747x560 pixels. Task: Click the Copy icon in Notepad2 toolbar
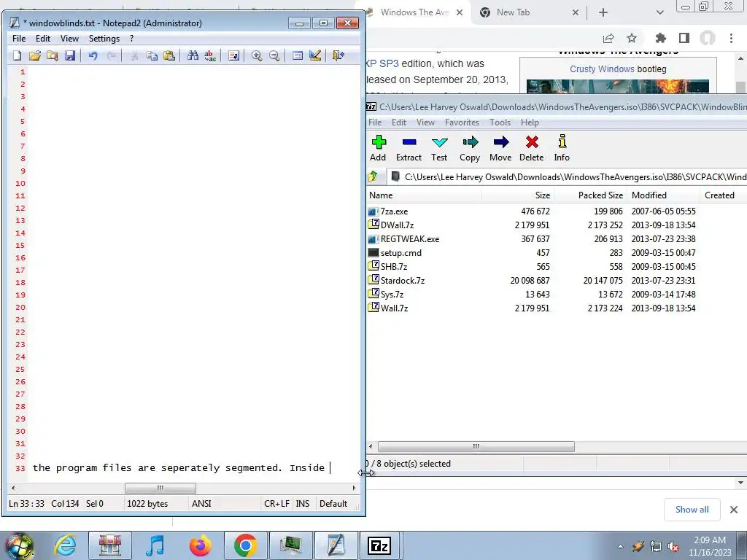point(152,55)
